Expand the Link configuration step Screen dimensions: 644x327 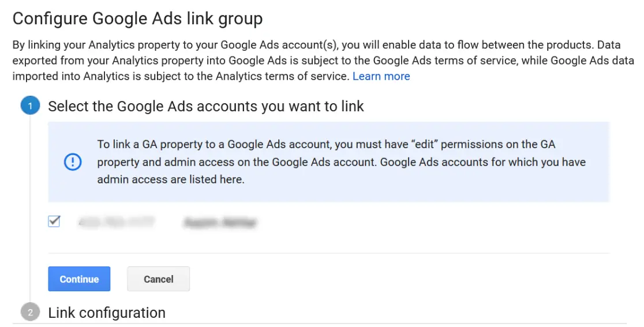(x=107, y=313)
